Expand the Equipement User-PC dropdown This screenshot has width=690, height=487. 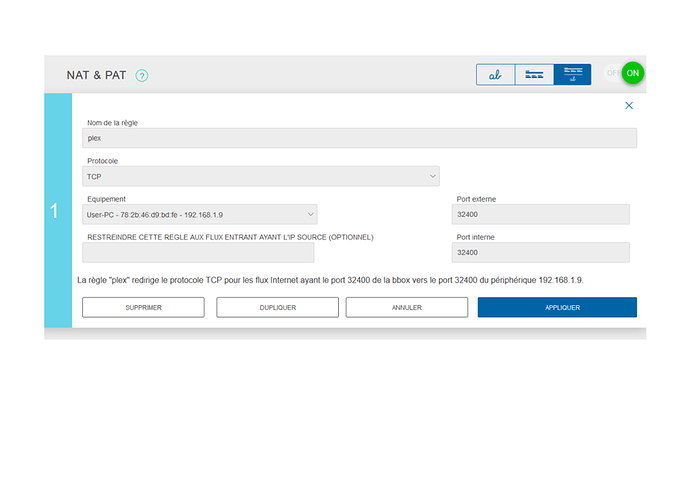(199, 215)
